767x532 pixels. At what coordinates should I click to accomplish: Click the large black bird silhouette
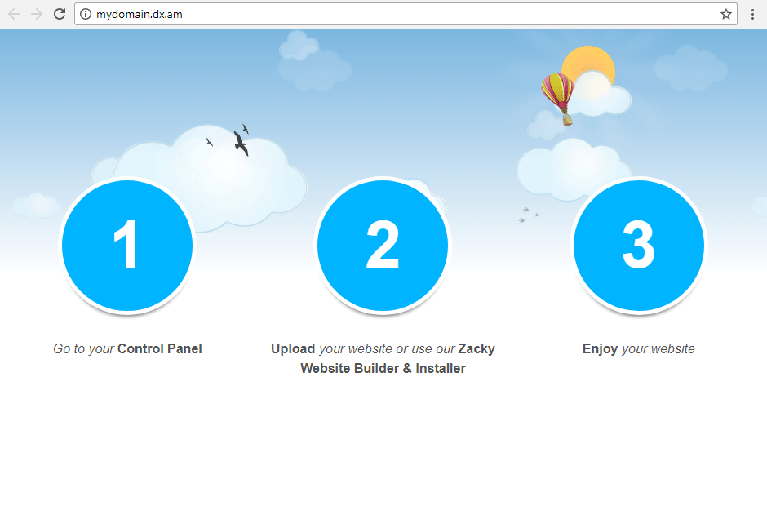coord(241,144)
